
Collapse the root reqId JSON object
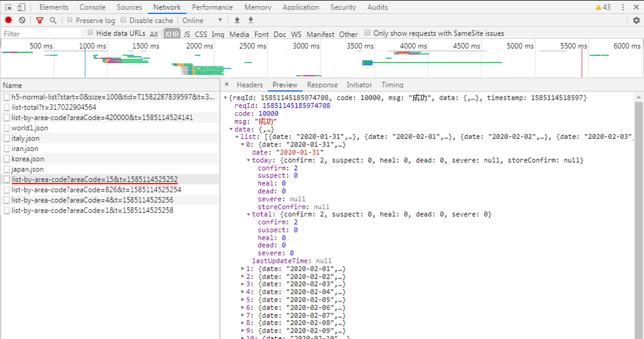pyautogui.click(x=225, y=98)
